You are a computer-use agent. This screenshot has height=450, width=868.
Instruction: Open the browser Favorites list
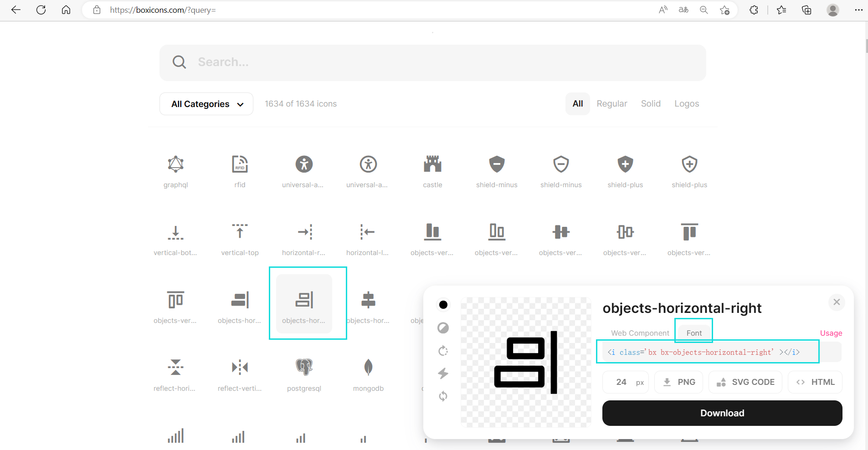pyautogui.click(x=781, y=10)
